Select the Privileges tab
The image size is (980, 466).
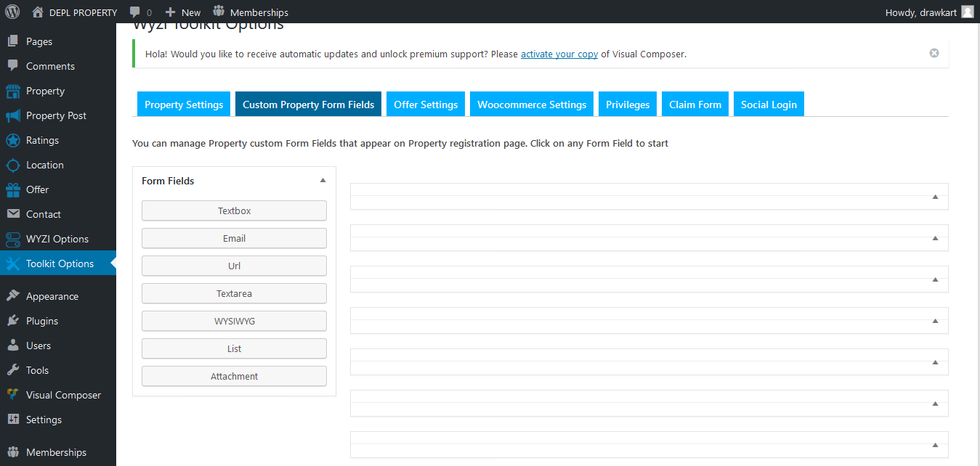pos(627,104)
